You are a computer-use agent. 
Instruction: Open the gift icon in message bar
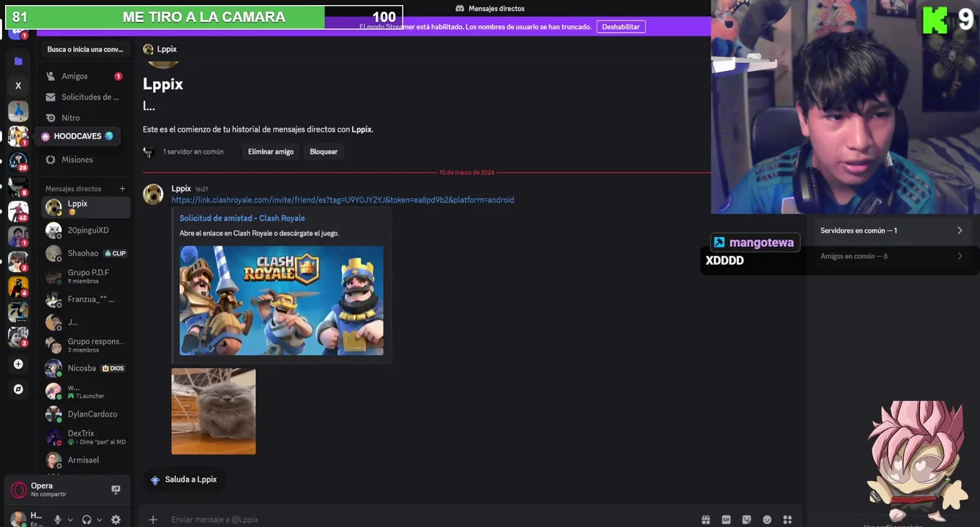click(x=706, y=520)
